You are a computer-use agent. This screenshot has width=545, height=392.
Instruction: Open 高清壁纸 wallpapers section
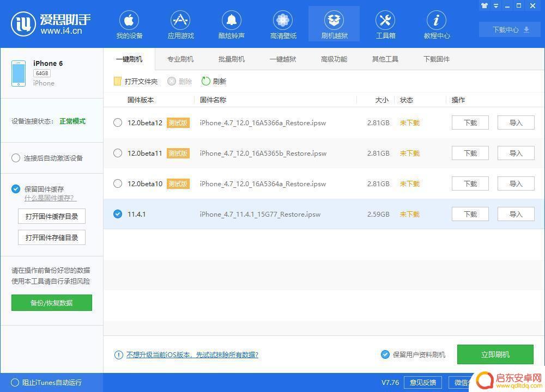tap(283, 24)
